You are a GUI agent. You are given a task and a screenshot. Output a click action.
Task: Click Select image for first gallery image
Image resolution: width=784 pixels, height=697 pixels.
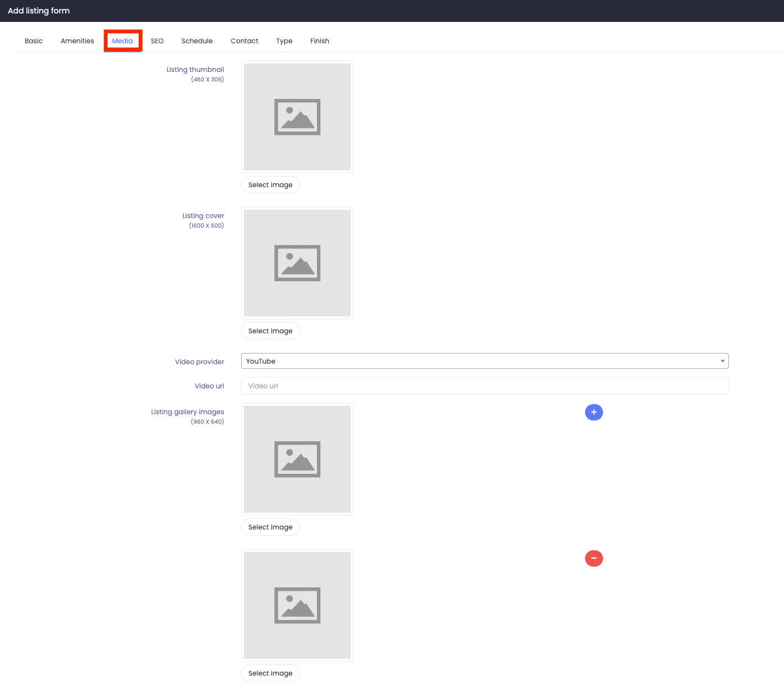270,527
